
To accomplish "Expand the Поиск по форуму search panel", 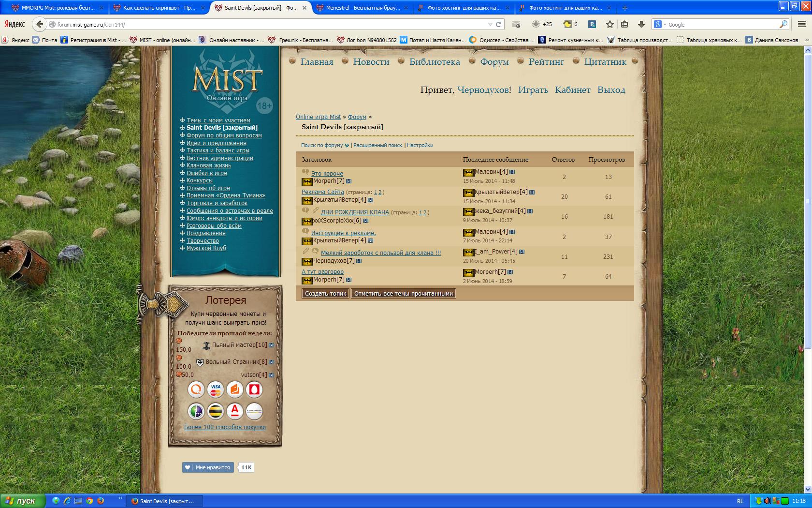I will point(325,145).
